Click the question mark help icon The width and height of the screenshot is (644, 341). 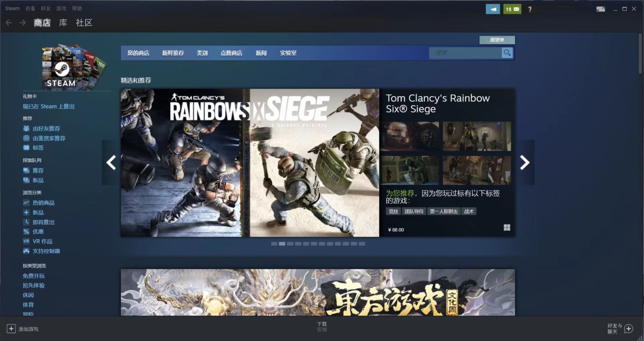click(x=530, y=9)
